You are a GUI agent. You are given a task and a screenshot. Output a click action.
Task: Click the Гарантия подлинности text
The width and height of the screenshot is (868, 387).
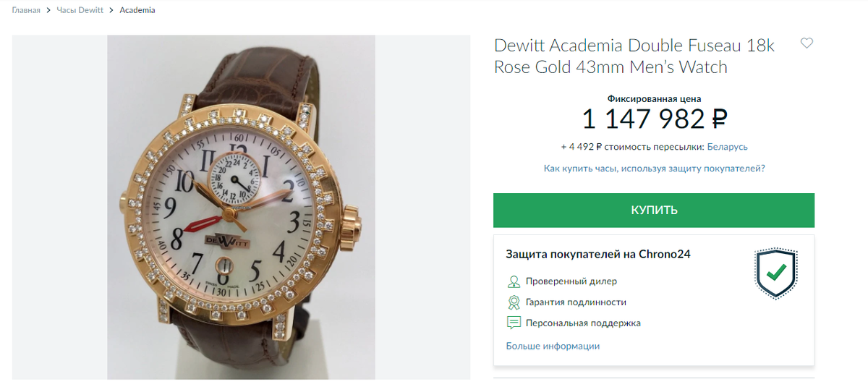(576, 302)
